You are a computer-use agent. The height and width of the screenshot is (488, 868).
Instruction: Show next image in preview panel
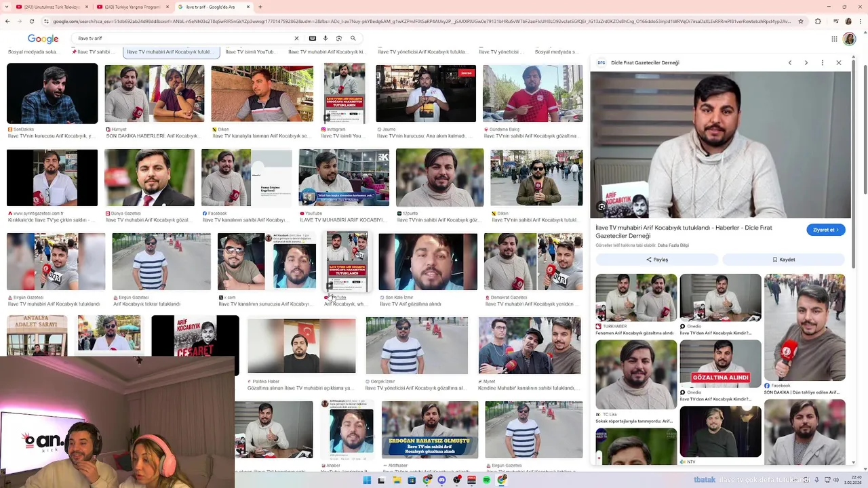coord(806,62)
